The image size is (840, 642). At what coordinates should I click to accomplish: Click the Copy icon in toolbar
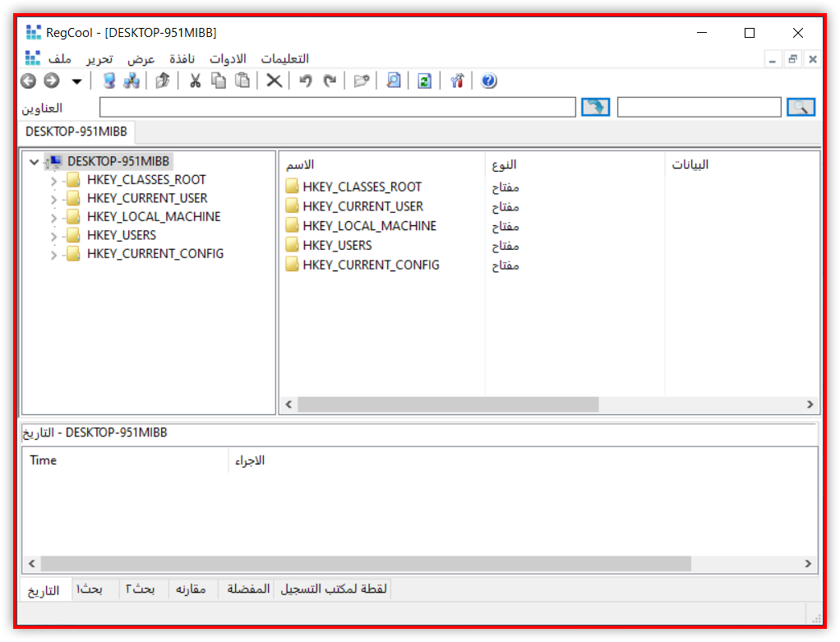click(218, 81)
